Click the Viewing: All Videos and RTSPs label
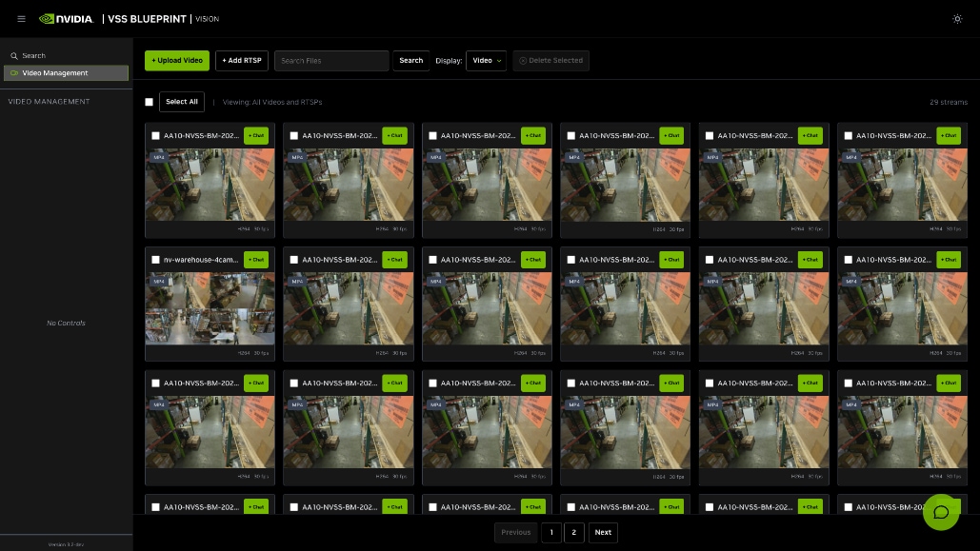The width and height of the screenshot is (980, 551). (272, 102)
